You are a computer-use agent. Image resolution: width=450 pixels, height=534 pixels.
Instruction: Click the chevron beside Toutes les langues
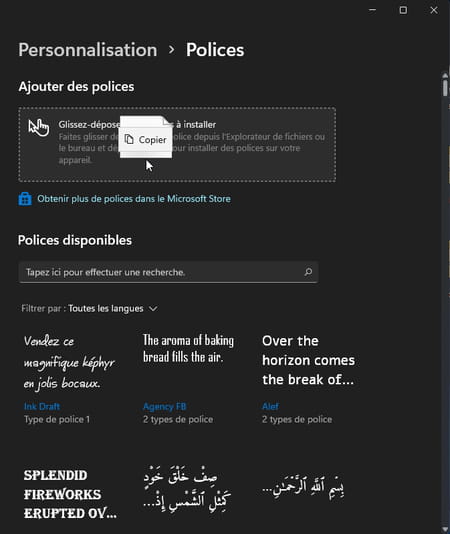pyautogui.click(x=153, y=309)
